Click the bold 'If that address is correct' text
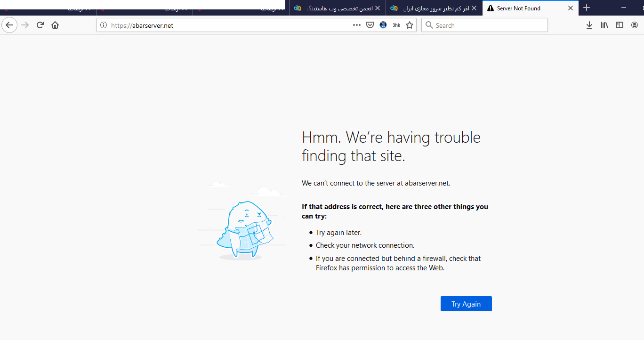 [x=395, y=211]
